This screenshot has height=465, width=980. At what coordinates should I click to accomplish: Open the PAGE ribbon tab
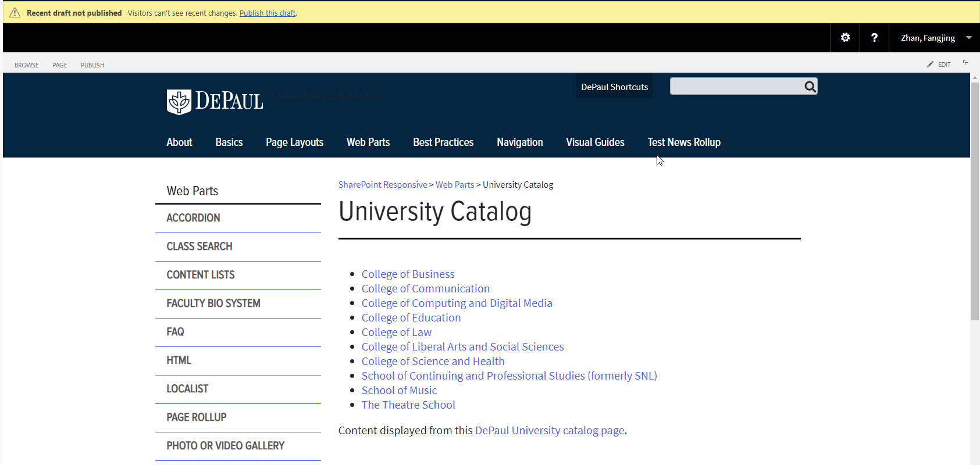pyautogui.click(x=60, y=65)
